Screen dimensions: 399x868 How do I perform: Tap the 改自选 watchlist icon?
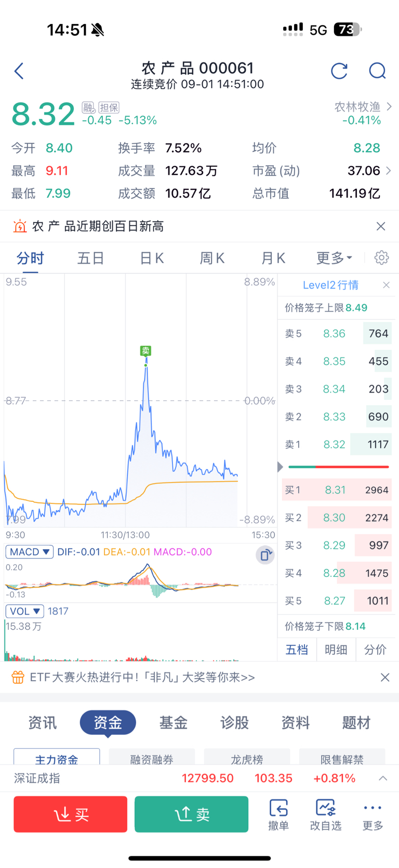point(326,815)
